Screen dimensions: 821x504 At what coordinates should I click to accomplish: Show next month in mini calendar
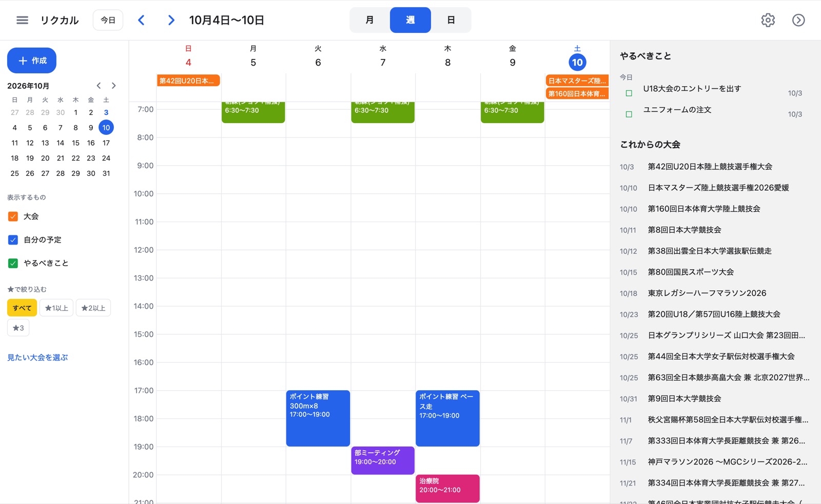point(114,86)
